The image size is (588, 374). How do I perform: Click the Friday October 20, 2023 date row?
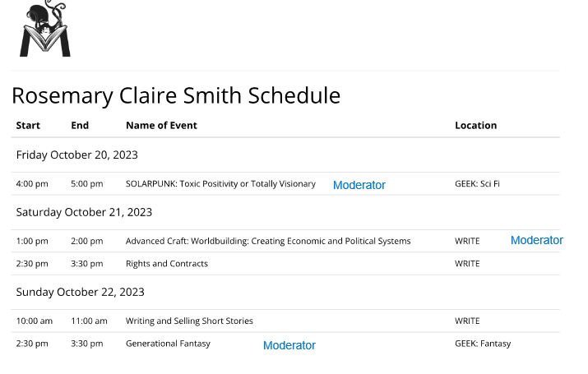(77, 155)
